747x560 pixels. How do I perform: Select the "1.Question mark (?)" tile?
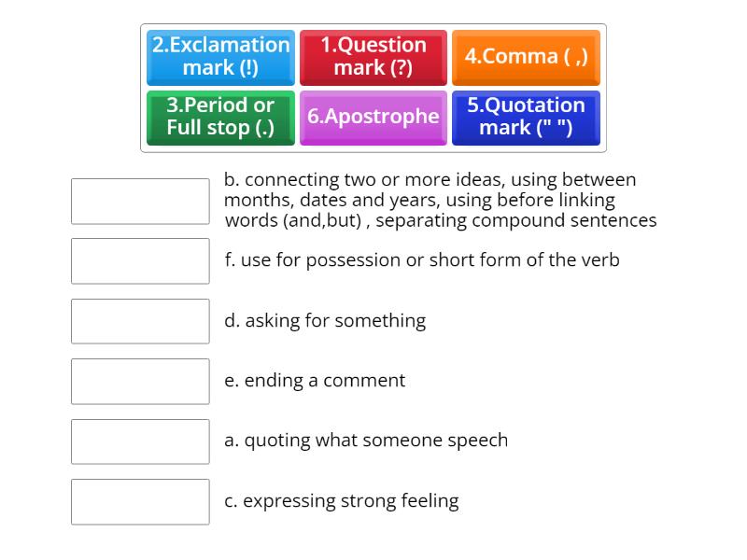coord(373,58)
